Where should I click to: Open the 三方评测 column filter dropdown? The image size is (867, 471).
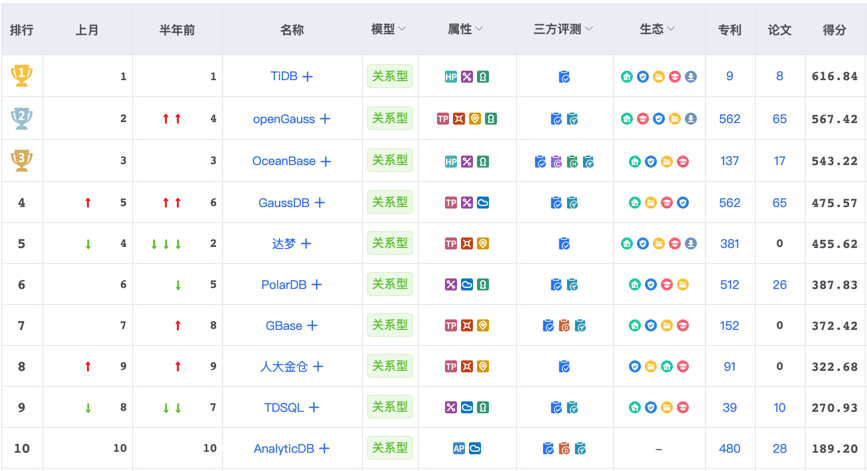tap(589, 29)
